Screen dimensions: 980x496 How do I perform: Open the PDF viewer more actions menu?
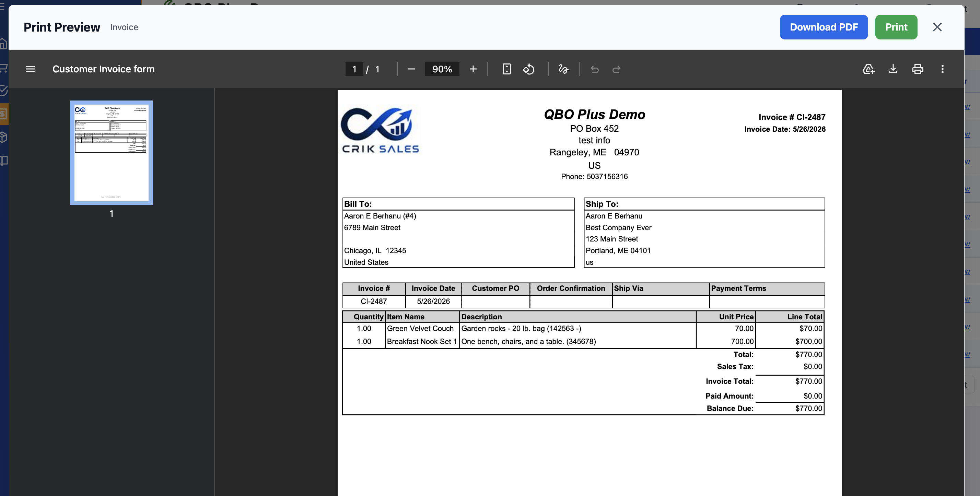942,69
